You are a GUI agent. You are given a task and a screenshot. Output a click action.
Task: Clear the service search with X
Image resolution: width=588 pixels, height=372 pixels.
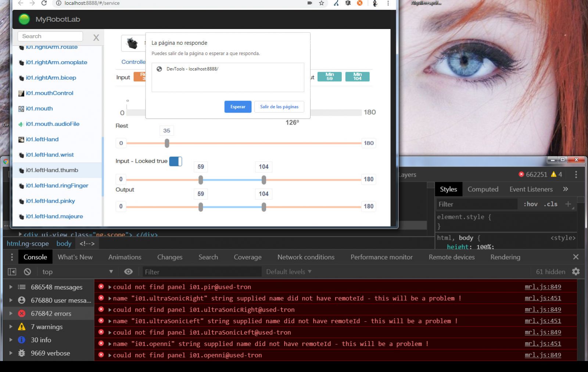tap(96, 37)
